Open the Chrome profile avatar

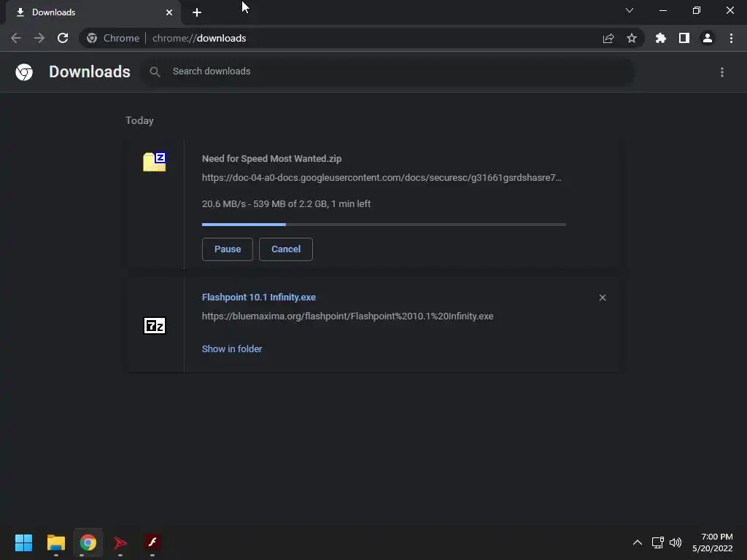coord(708,38)
